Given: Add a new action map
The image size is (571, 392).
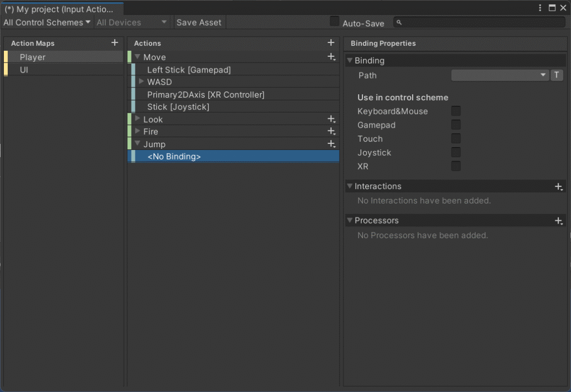Looking at the screenshot, I should pos(115,43).
